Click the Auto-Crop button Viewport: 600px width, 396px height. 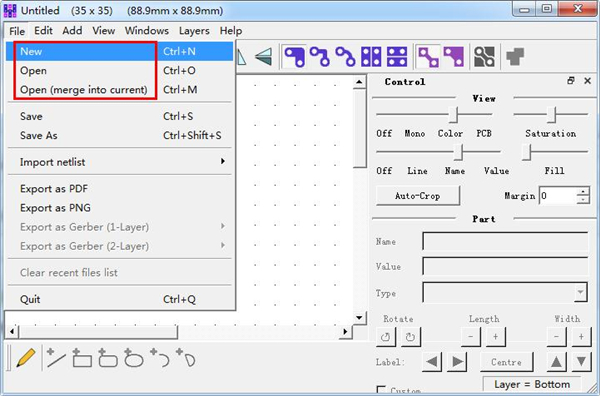417,196
